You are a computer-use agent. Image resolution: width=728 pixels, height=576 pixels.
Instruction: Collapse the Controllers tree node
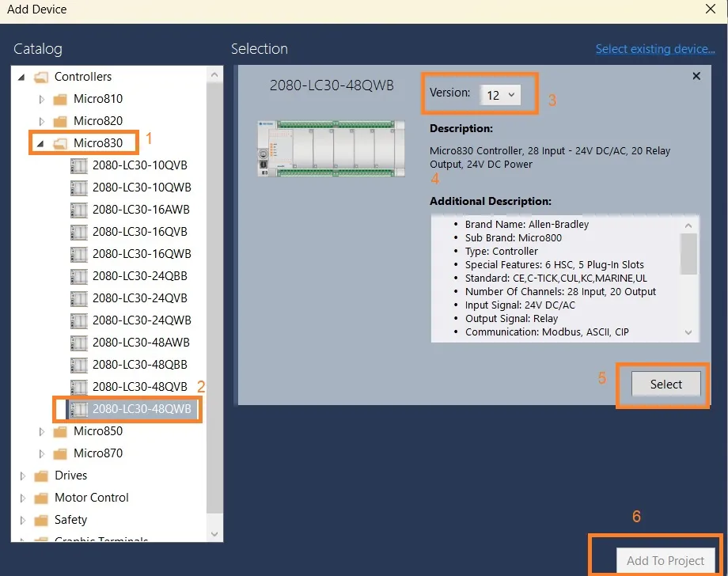(x=22, y=77)
